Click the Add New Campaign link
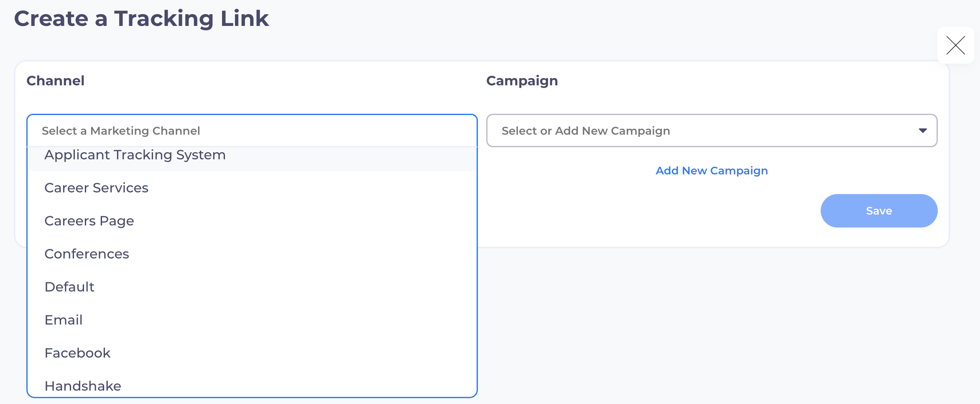The image size is (980, 404). coord(712,171)
